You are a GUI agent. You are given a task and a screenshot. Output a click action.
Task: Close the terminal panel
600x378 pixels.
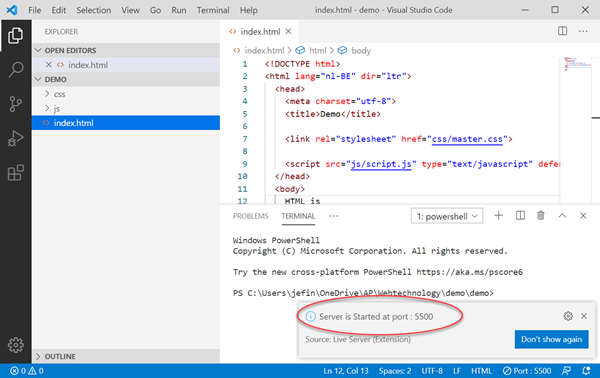(583, 216)
